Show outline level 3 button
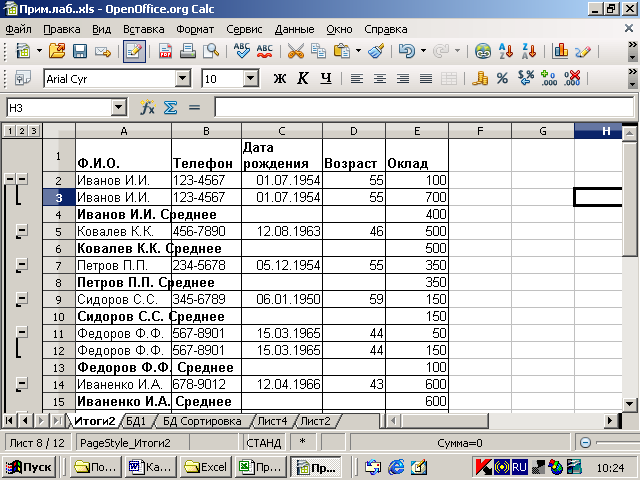Screen dimensions: 640x480 [34, 131]
